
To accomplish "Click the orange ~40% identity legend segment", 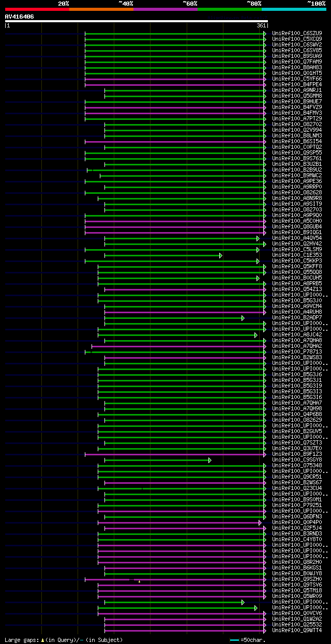I will tap(101, 9).
